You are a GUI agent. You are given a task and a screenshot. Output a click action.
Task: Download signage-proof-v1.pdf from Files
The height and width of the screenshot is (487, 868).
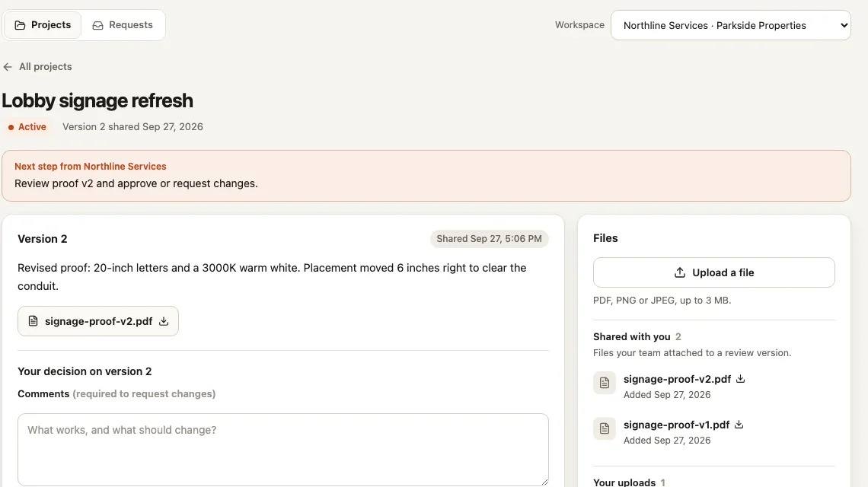tap(739, 425)
